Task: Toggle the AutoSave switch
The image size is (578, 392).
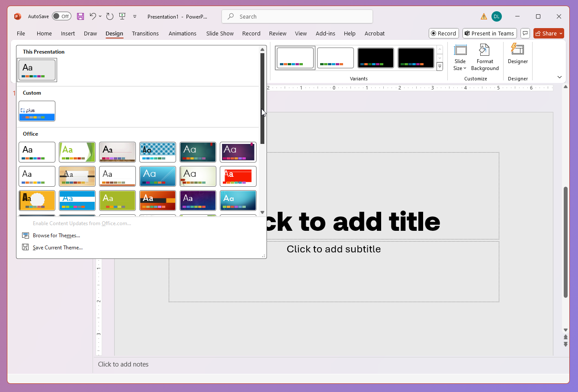Action: click(x=61, y=16)
